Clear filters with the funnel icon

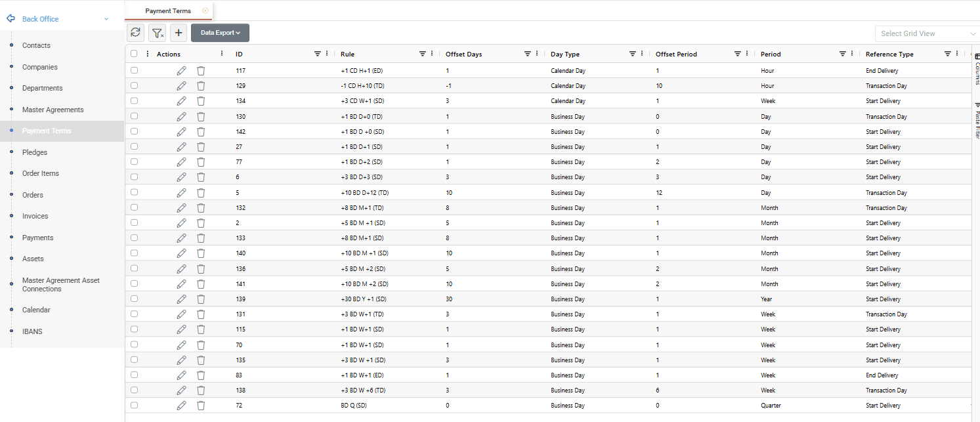[x=157, y=33]
